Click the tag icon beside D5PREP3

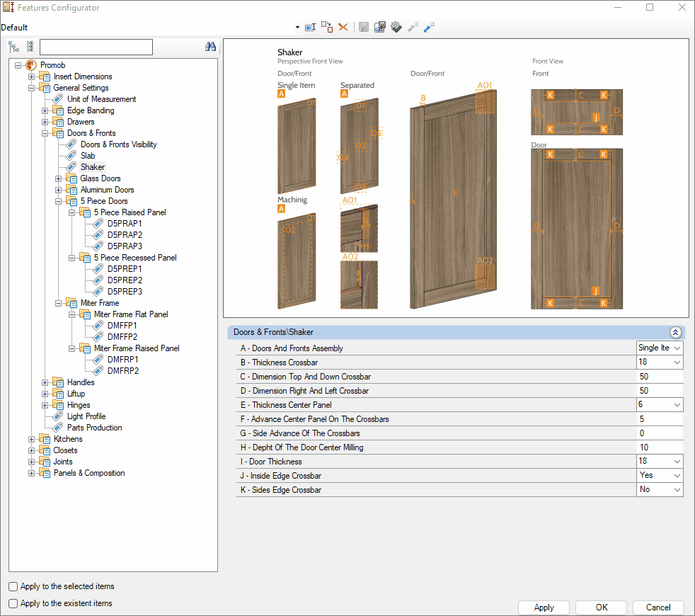point(98,292)
